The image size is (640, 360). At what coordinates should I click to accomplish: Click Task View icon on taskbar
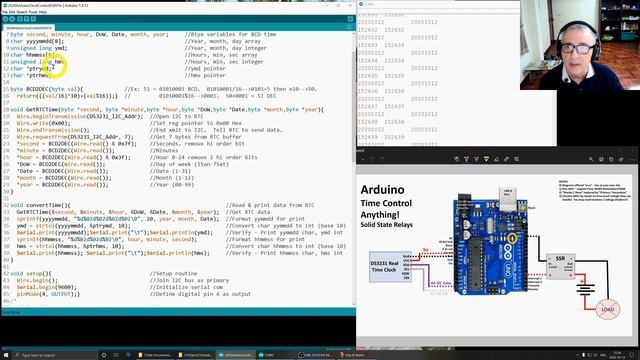click(x=116, y=355)
